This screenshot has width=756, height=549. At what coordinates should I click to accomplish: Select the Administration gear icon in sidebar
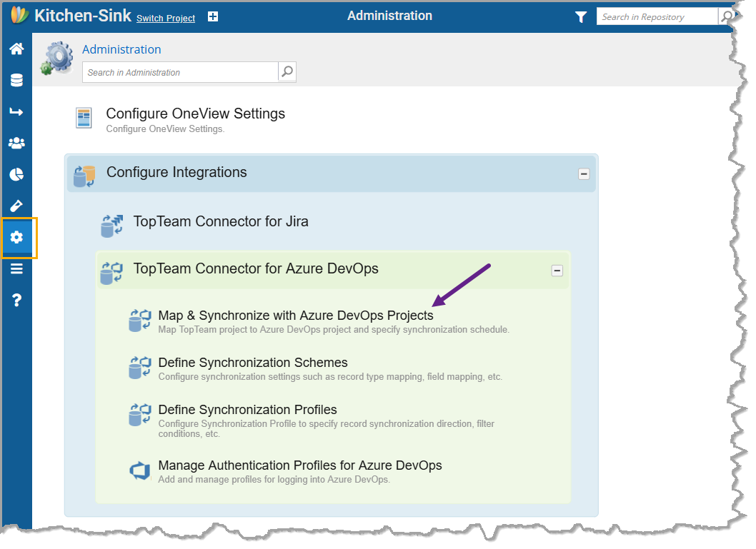pyautogui.click(x=16, y=237)
